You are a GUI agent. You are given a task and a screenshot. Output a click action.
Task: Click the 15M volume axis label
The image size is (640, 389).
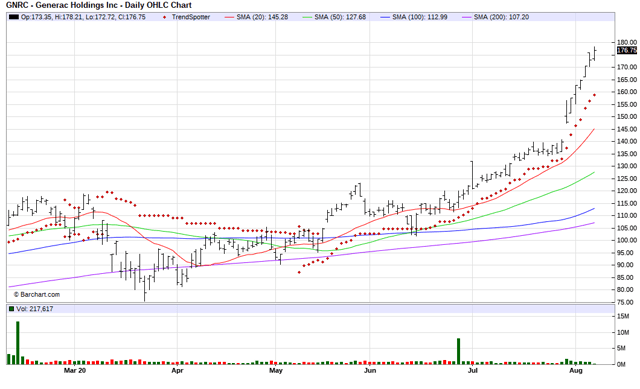click(623, 316)
